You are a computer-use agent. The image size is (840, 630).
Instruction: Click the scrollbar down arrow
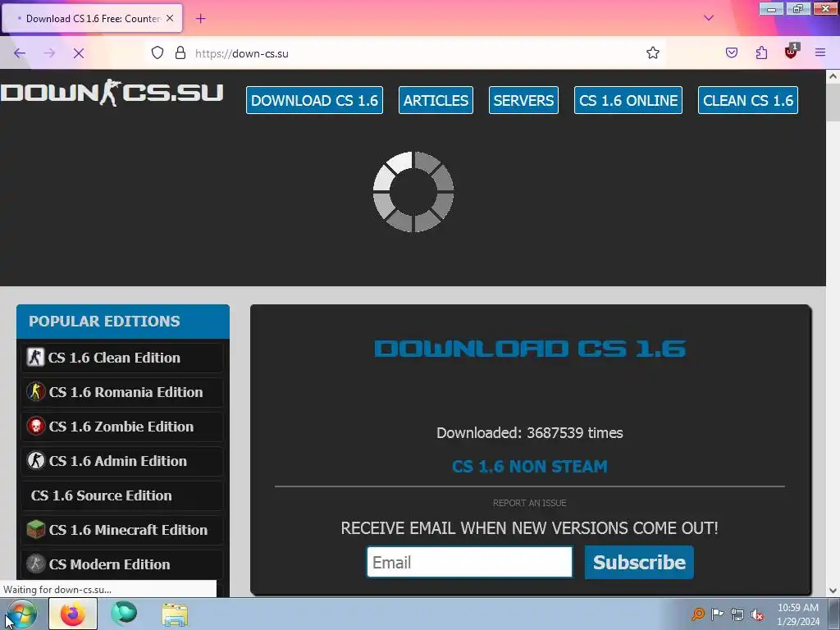[x=833, y=591]
